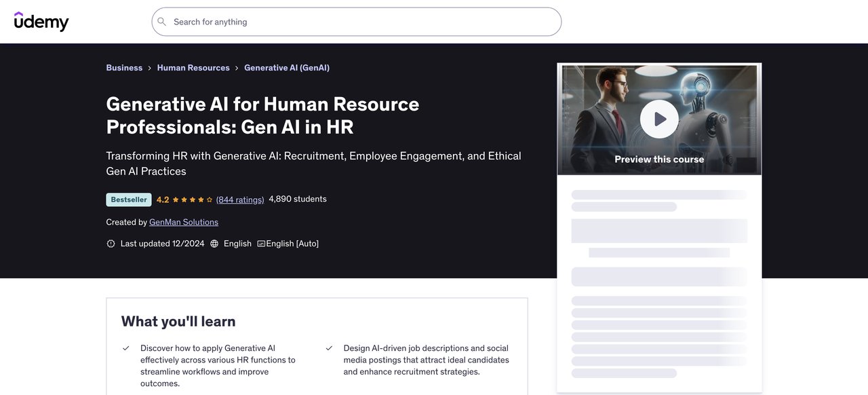Click the What you'll learn heading
The image size is (868, 395).
click(x=178, y=322)
